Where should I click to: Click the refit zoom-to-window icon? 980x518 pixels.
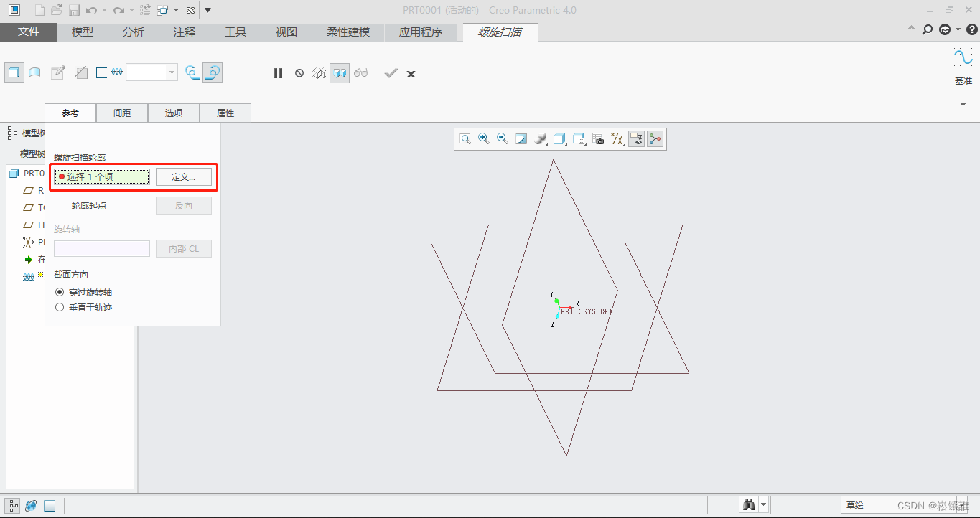(465, 139)
